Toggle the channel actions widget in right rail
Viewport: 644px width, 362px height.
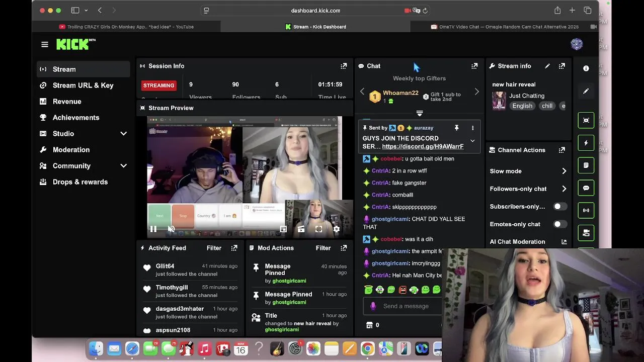(586, 233)
